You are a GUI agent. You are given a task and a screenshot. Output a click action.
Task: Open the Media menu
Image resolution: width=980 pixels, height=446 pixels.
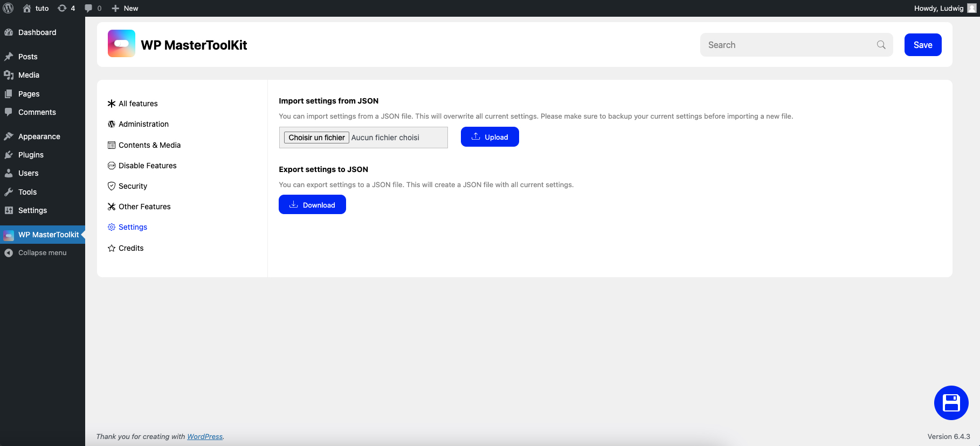tap(43, 75)
